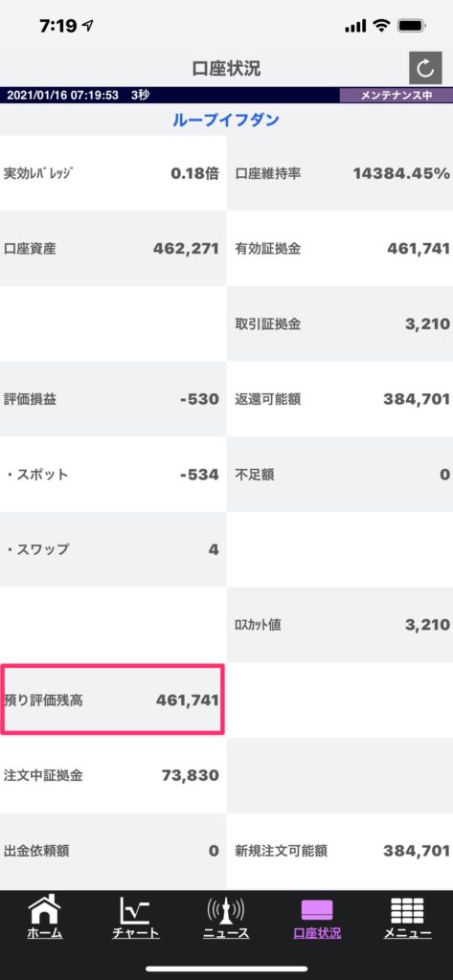Tap the battery icon in status bar
The image size is (453, 980).
pyautogui.click(x=413, y=26)
